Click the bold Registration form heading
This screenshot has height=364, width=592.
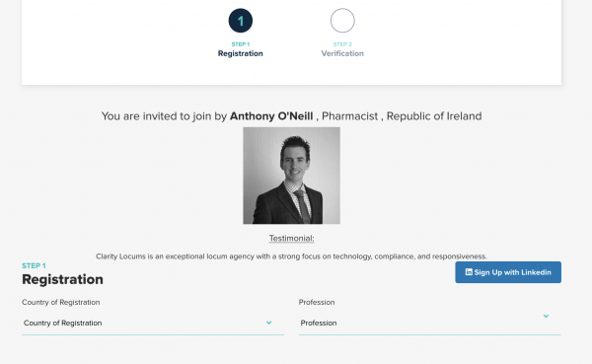click(x=63, y=279)
